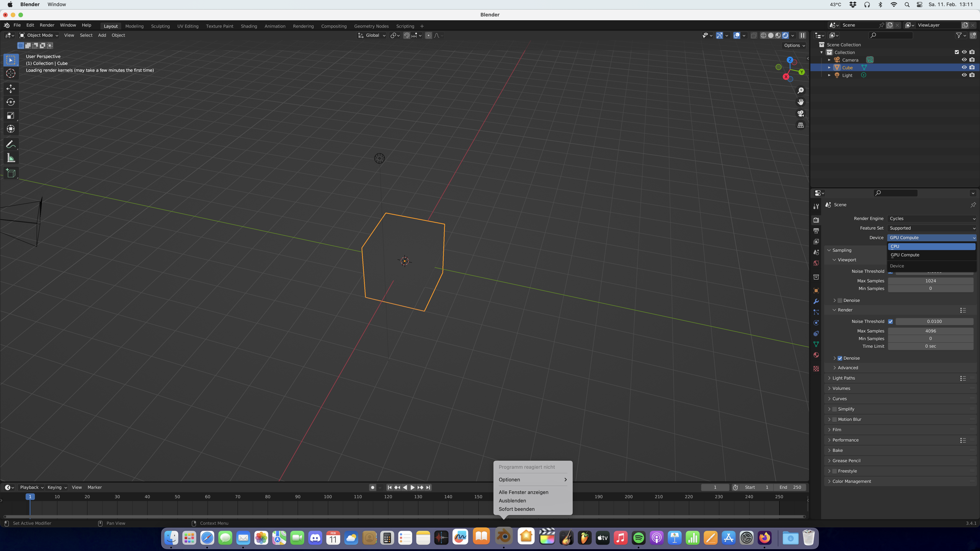Open the Render Properties tab
Image resolution: width=980 pixels, height=551 pixels.
tap(816, 220)
